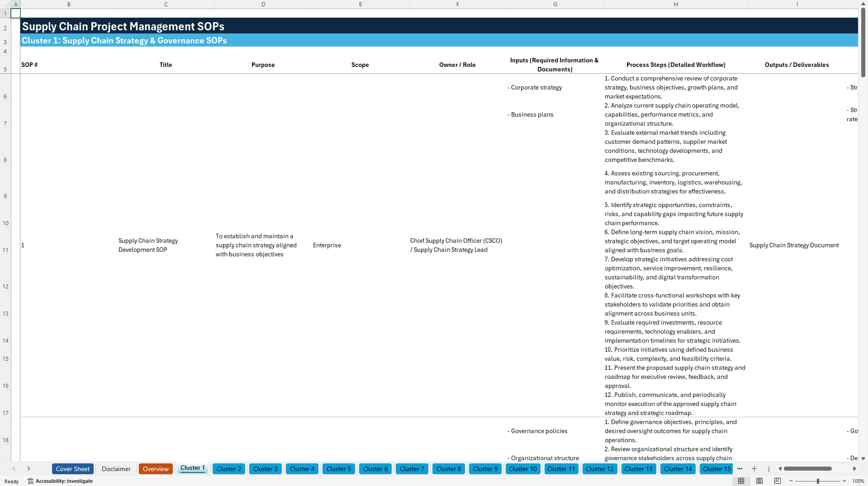Select '- Corporate strategy' input cell
The height and width of the screenshot is (486, 868).
tap(555, 87)
